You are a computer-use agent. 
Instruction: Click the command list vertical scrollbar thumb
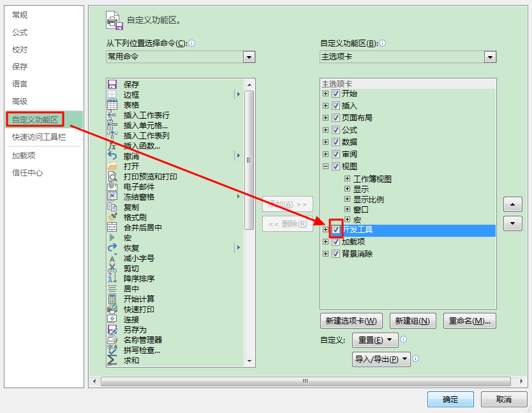click(x=249, y=160)
